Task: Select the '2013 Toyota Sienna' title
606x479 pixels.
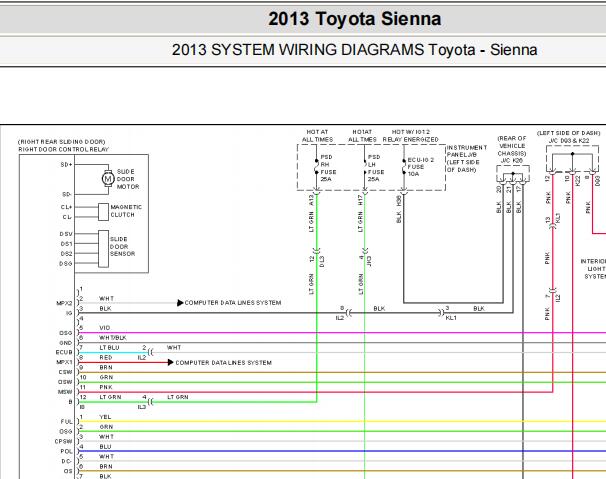Action: [x=354, y=19]
